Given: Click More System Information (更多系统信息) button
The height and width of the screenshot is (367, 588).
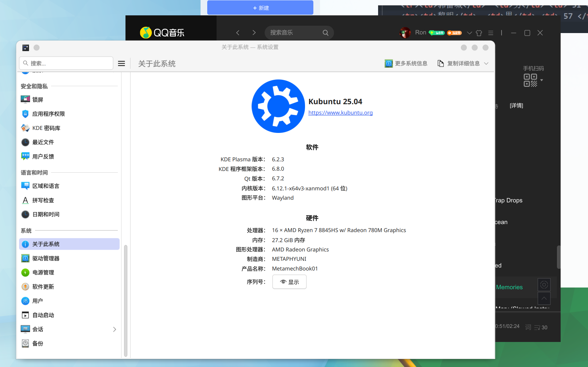Looking at the screenshot, I should click(406, 63).
